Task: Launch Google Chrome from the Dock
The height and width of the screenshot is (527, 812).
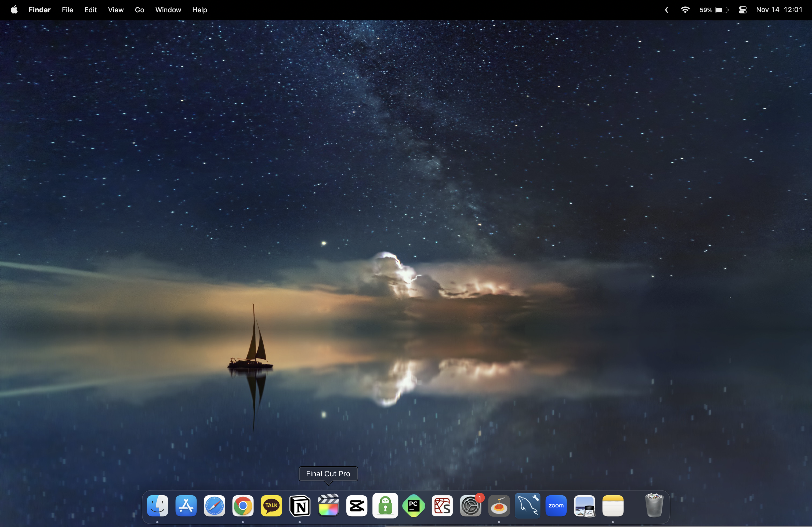Action: (x=243, y=506)
